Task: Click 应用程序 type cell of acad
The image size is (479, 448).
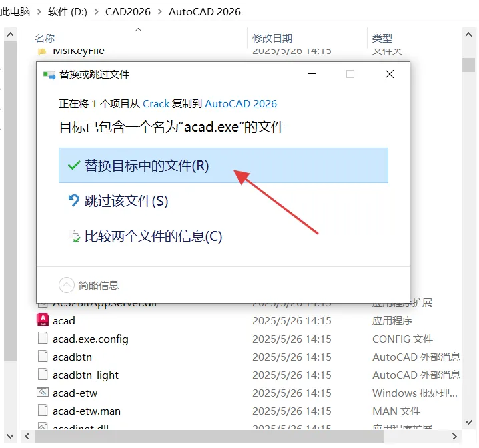Action: 392,320
